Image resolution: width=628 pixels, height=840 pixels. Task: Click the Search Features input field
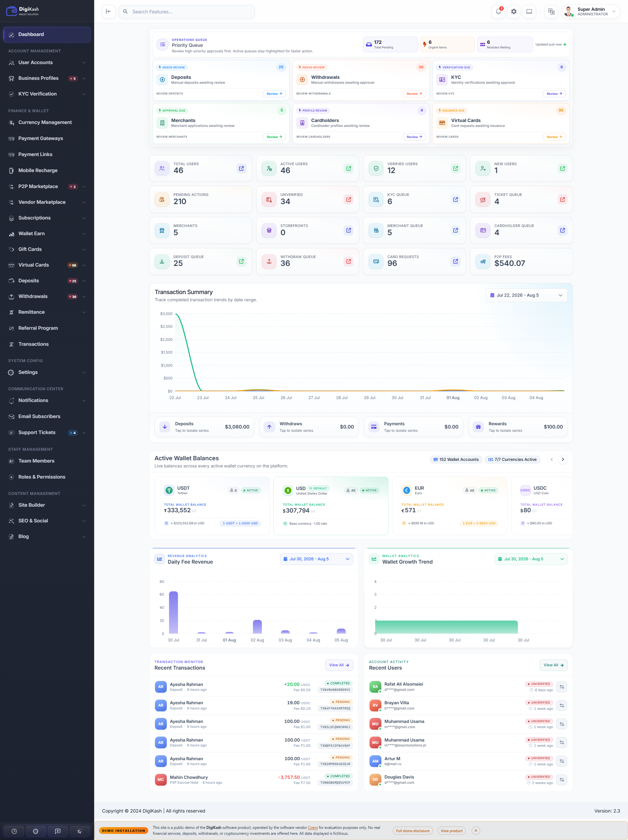[x=187, y=12]
